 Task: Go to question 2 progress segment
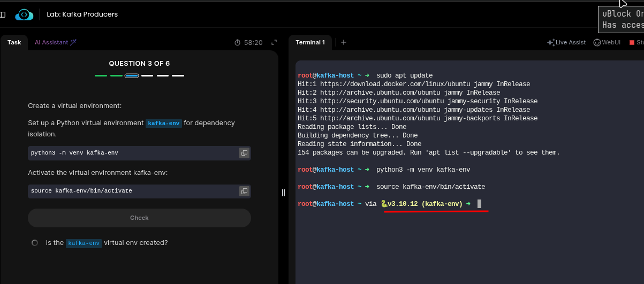[116, 76]
